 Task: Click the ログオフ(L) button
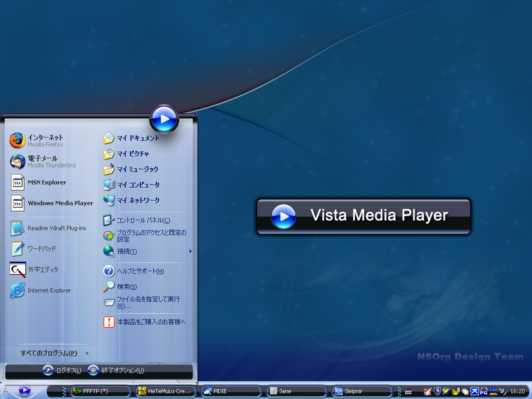[62, 370]
